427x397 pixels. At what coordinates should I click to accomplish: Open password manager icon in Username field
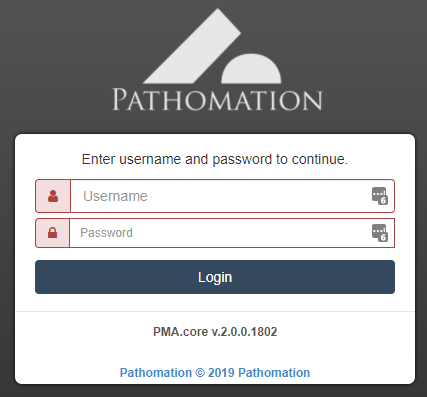click(x=380, y=196)
